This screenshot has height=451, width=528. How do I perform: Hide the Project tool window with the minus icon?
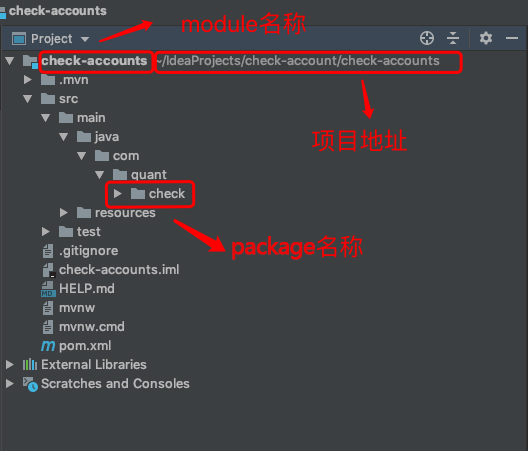click(x=512, y=38)
